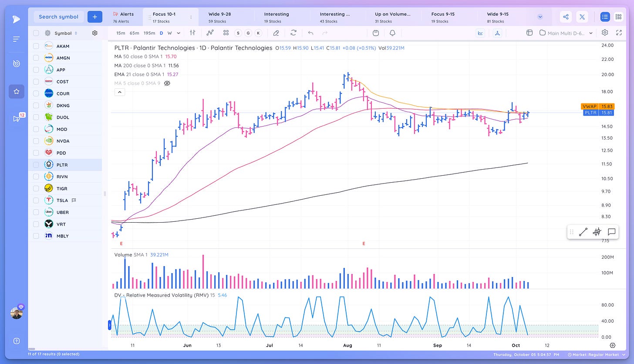Check the TSLA row checkbox
634x364 pixels.
(x=36, y=200)
